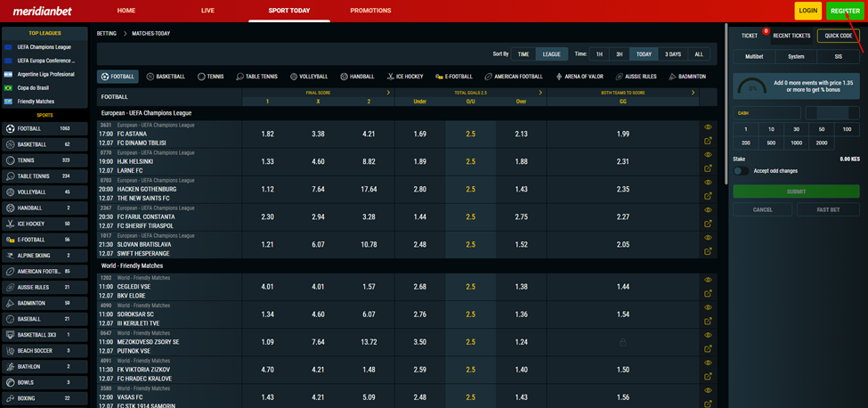The image size is (868, 408).
Task: Click the bowls icon in sidebar
Action: (x=10, y=382)
